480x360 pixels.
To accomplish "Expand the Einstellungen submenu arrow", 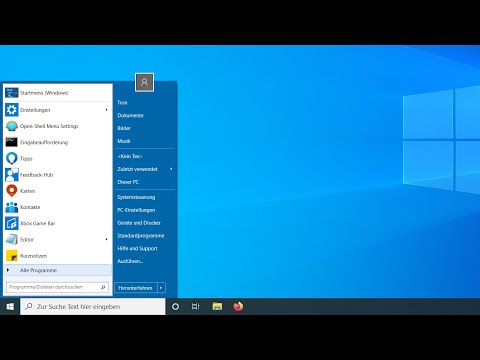I will click(x=106, y=110).
